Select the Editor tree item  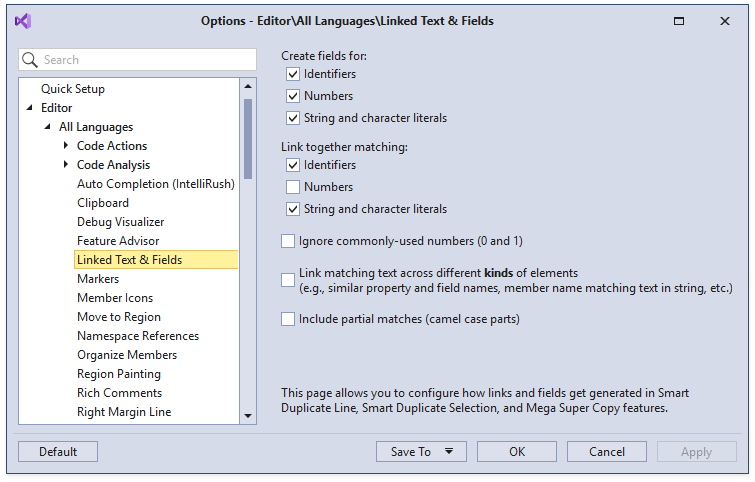point(56,108)
